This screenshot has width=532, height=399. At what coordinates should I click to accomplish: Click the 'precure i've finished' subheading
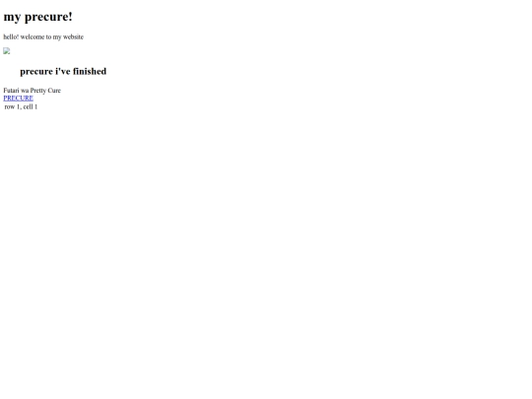click(x=63, y=71)
